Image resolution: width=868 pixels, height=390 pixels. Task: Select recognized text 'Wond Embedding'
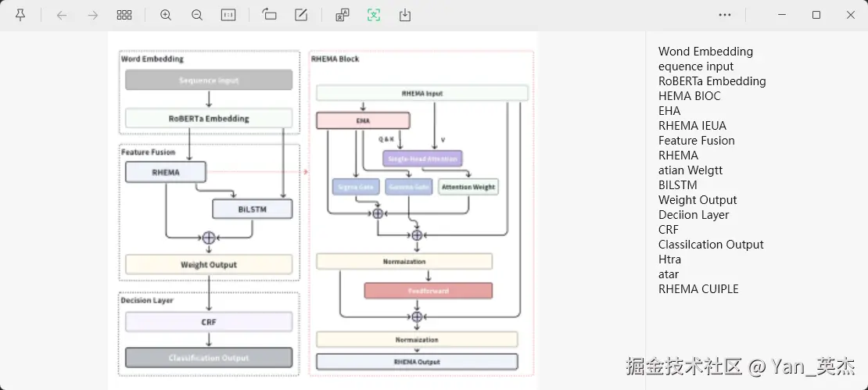coord(705,52)
